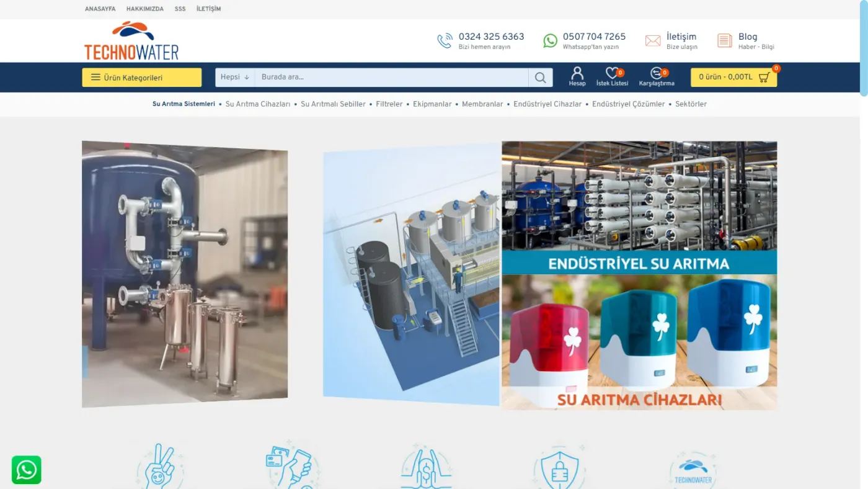The image size is (868, 489).
Task: Select Su Arıtma Cihazları category
Action: [258, 104]
